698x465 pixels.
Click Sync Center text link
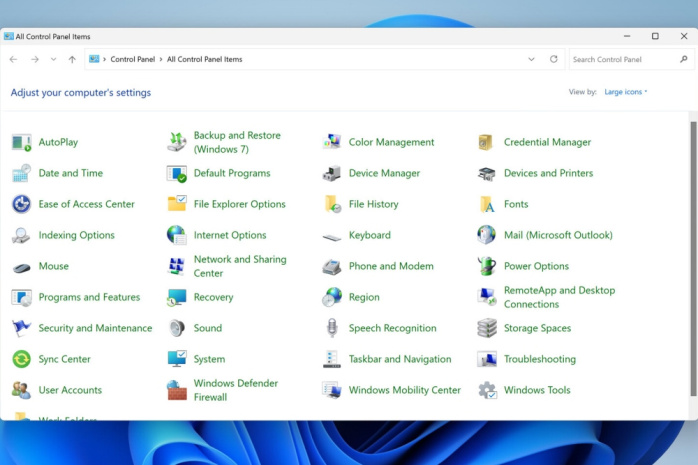(x=65, y=359)
